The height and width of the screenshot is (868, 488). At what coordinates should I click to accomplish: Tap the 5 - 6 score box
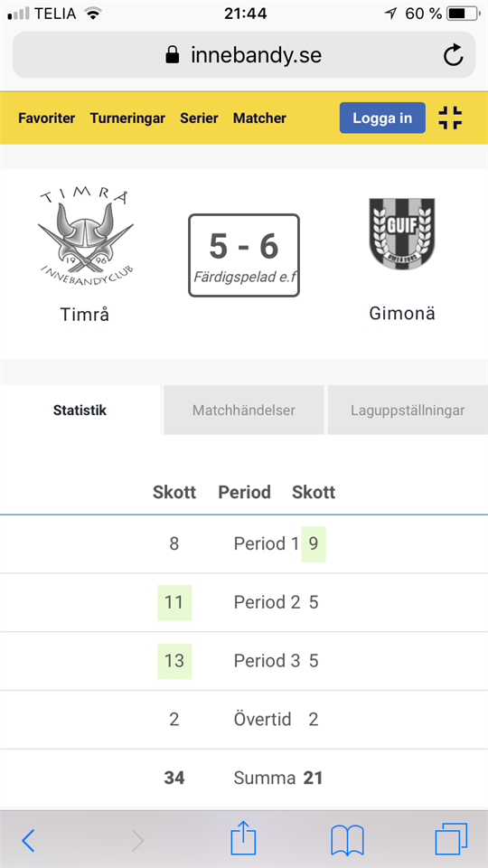coord(244,255)
